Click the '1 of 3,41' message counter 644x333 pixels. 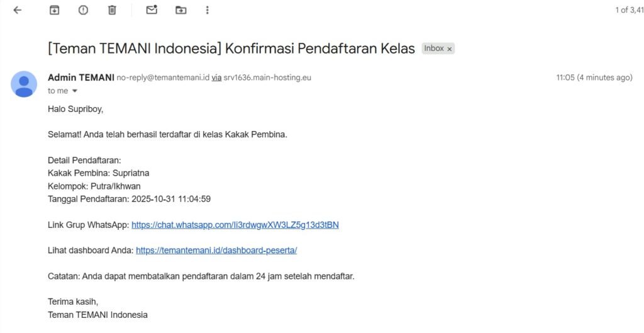click(630, 10)
